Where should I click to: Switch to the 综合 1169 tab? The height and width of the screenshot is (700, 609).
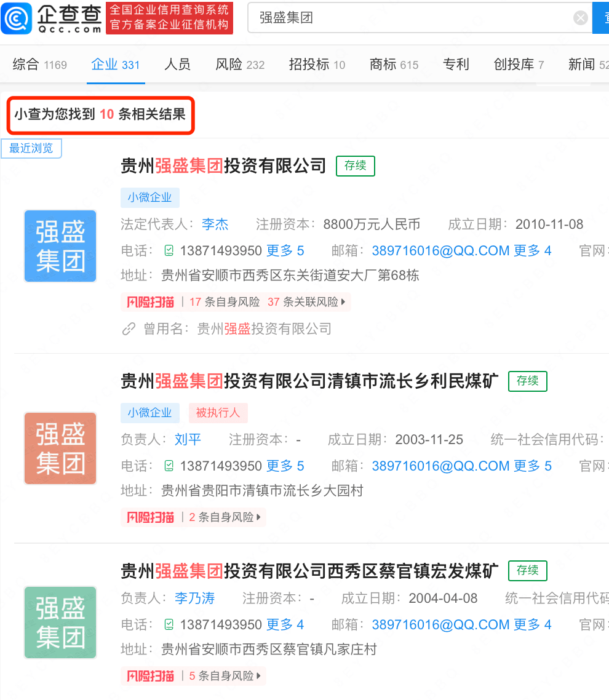[40, 65]
